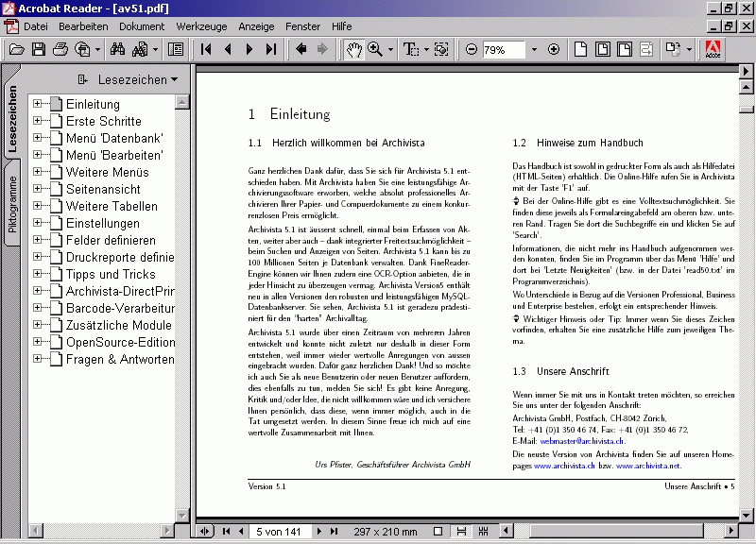756x544 pixels.
Task: Open the web/email globe-printer icon
Action: point(83,49)
